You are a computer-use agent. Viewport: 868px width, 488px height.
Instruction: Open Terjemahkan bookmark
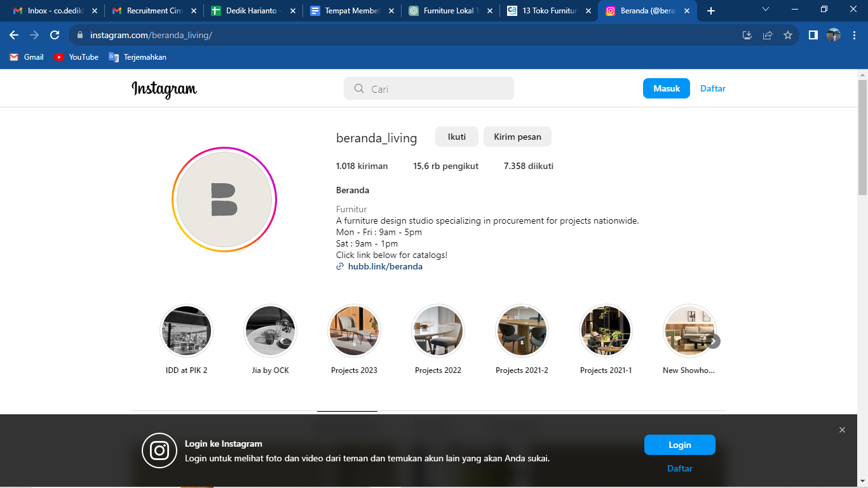137,57
